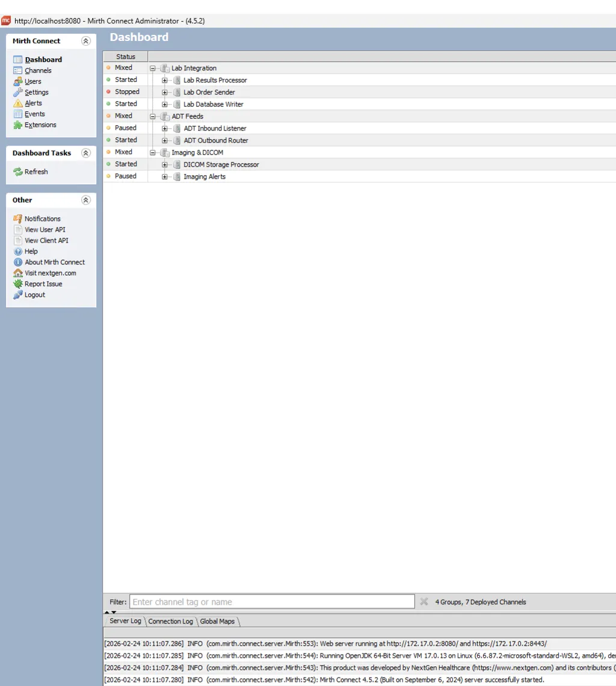Image resolution: width=616 pixels, height=686 pixels.
Task: Open Mirth Connect Settings
Action: pyautogui.click(x=36, y=92)
